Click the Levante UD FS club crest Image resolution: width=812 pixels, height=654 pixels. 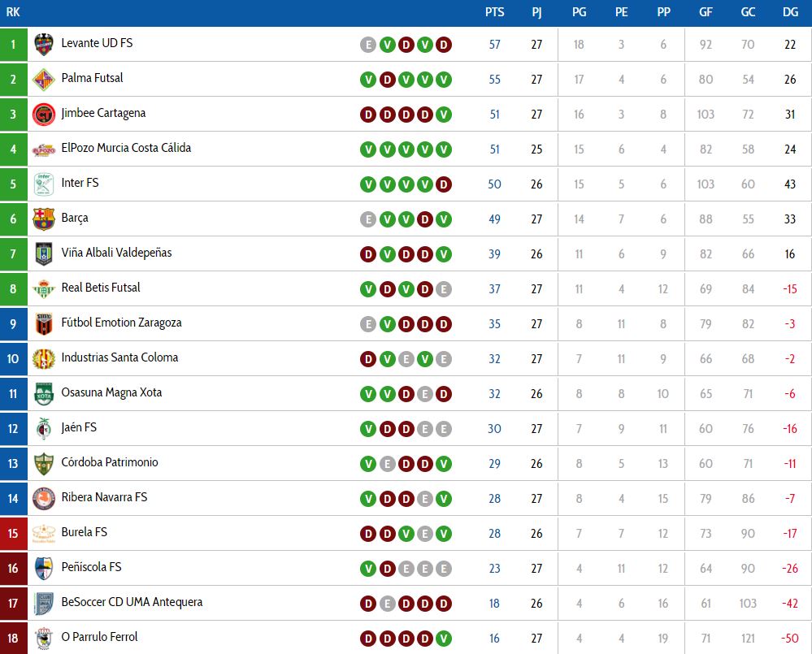44,45
